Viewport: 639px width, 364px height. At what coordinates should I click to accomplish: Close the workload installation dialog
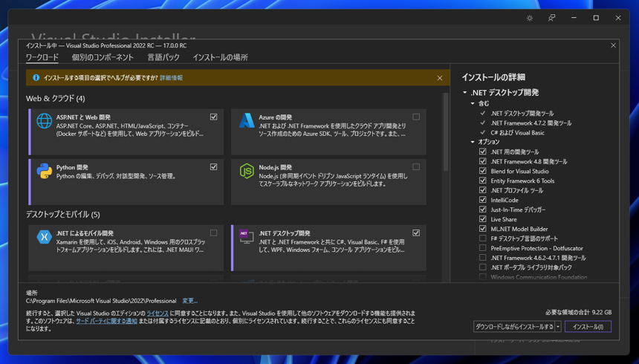click(x=613, y=45)
